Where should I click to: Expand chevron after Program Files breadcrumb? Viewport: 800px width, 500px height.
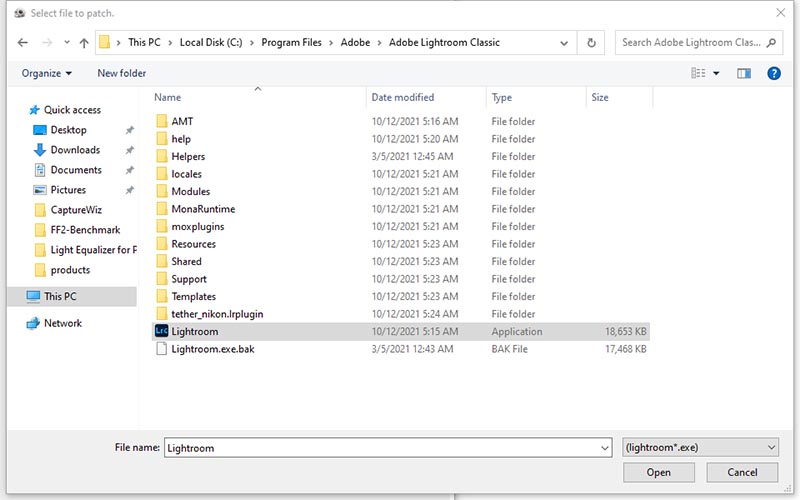tap(331, 43)
